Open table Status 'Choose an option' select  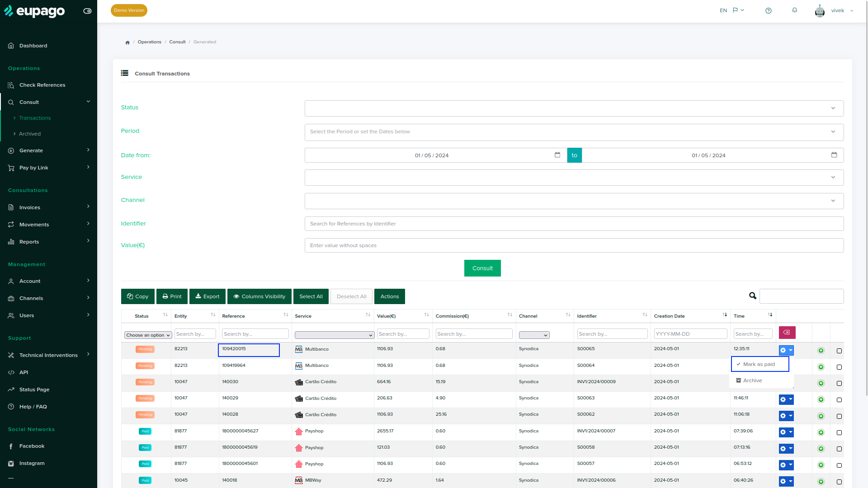pyautogui.click(x=148, y=335)
